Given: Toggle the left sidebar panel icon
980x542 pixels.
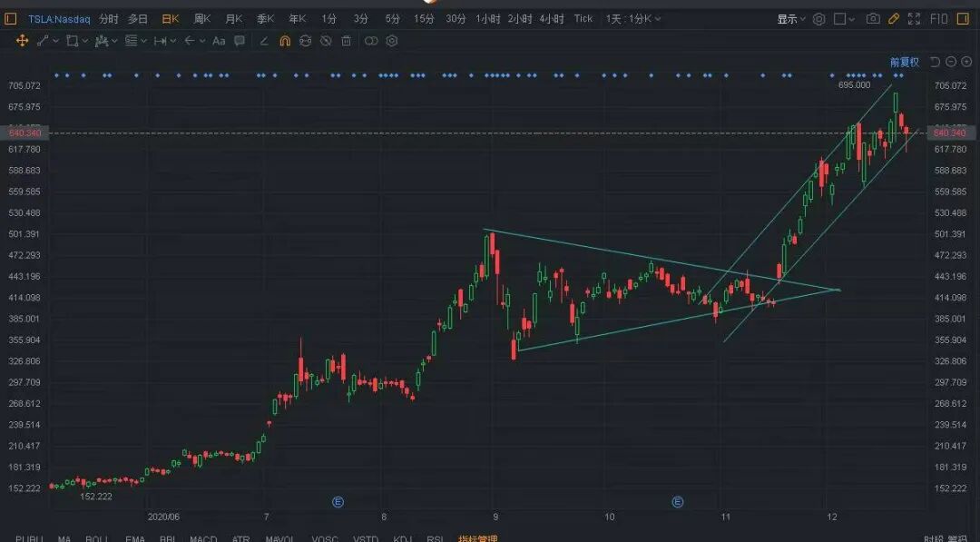Looking at the screenshot, I should coord(10,19).
